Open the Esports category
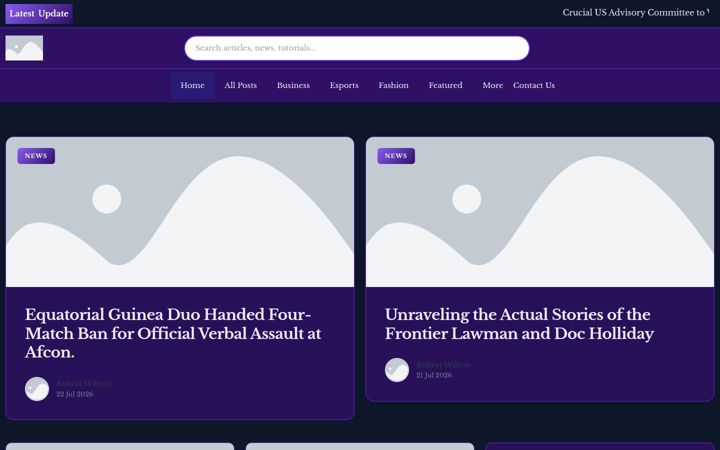 [344, 85]
